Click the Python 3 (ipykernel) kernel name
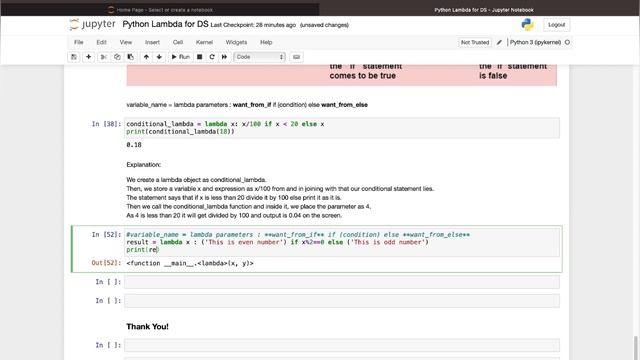This screenshot has height=360, width=640. click(535, 42)
